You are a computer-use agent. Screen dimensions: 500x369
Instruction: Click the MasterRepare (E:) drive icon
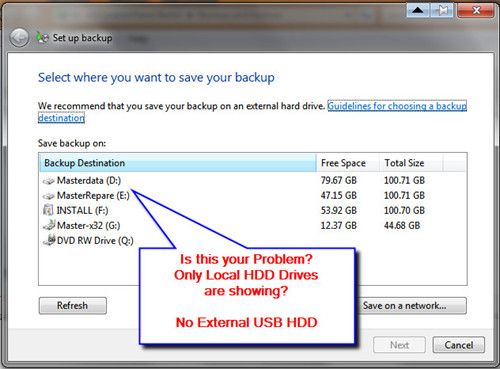49,196
